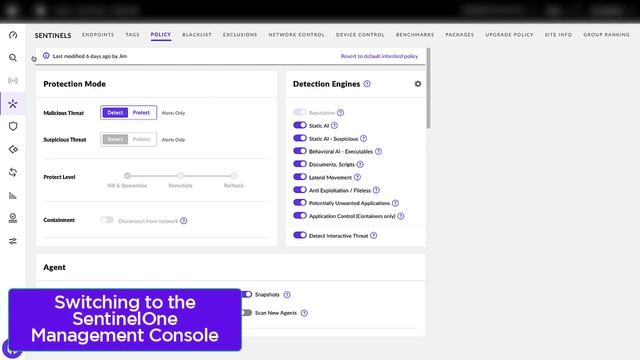Click the policy panel vertical scrollbar
The height and width of the screenshot is (360, 640).
point(428,88)
